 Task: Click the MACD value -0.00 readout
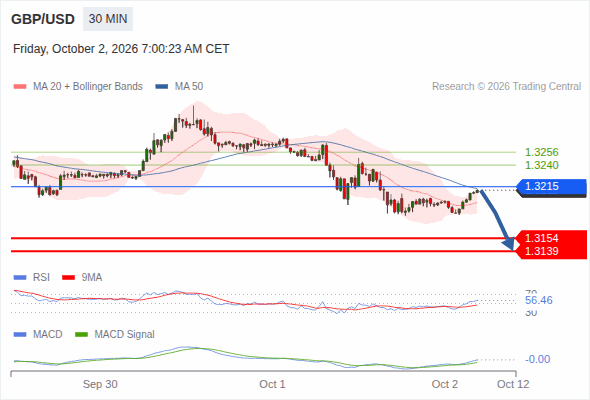coord(537,359)
